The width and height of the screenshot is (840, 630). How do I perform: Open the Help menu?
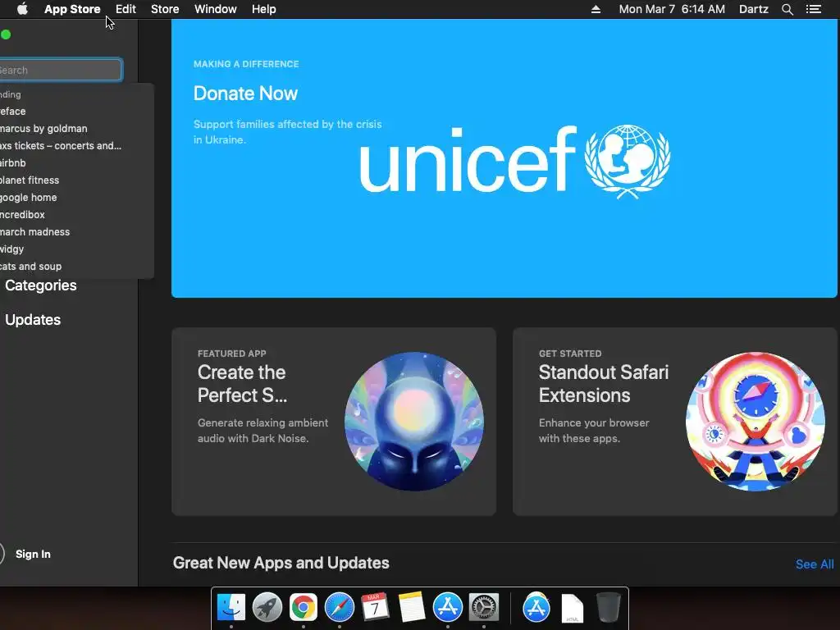pyautogui.click(x=264, y=9)
